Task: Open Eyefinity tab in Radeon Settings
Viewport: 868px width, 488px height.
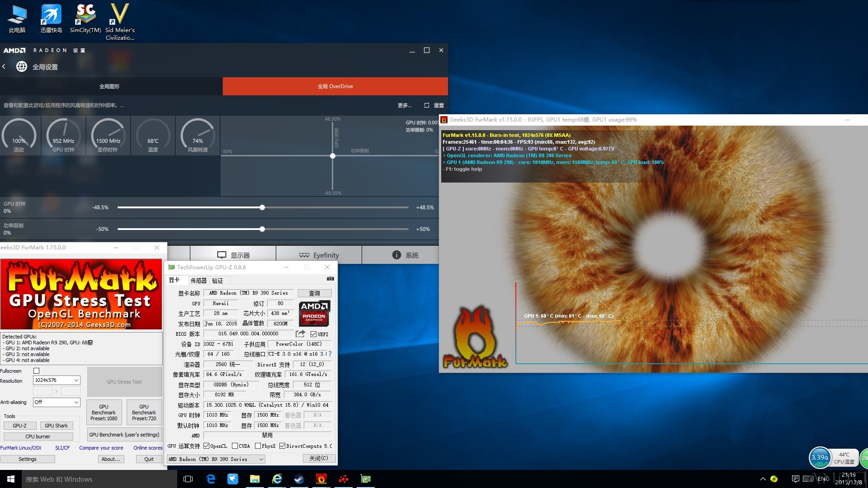Action: click(319, 255)
